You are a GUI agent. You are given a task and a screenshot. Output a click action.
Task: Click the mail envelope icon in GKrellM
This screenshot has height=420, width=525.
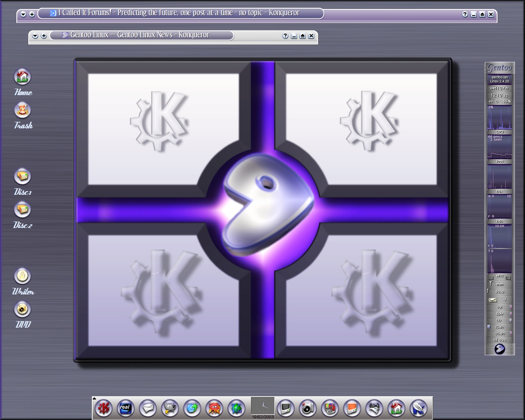493,300
